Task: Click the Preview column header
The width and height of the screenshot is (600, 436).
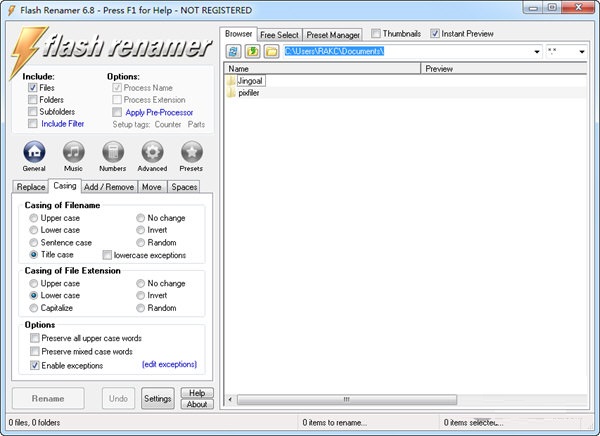Action: click(x=504, y=69)
